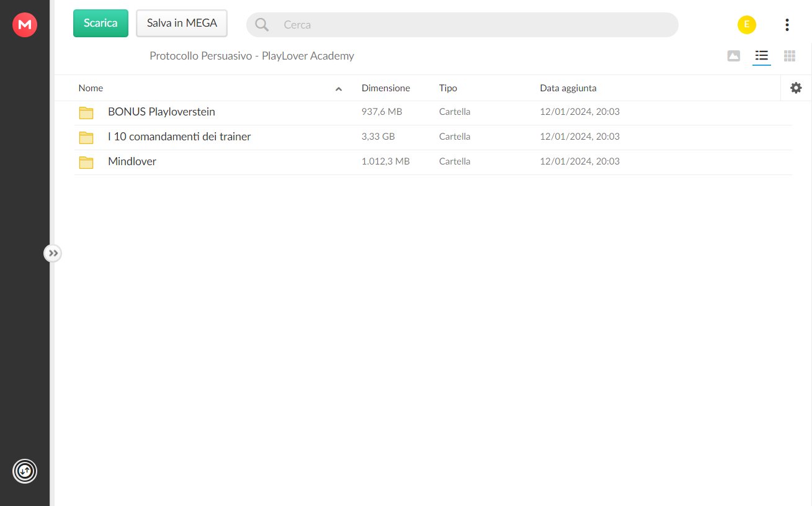This screenshot has height=506, width=812.
Task: Sort by Tipo column header
Action: tap(448, 88)
